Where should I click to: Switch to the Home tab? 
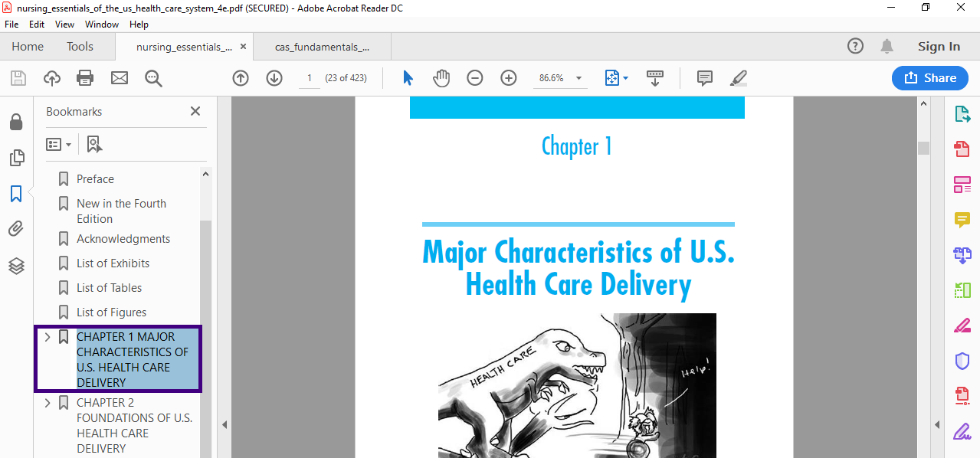tap(28, 46)
